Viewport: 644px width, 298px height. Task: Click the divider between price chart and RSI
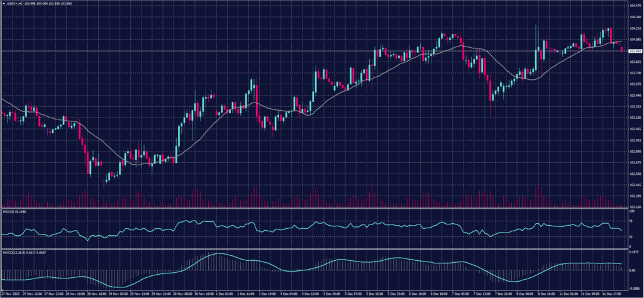tap(314, 208)
